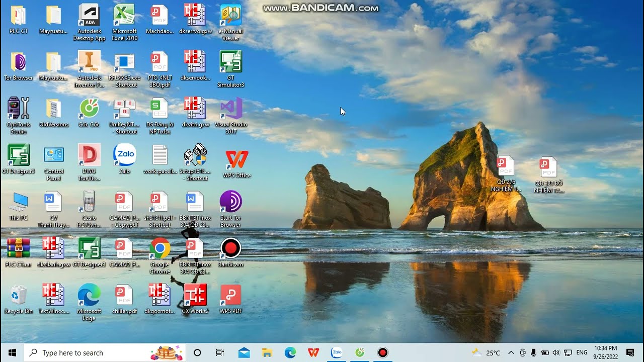
Task: Open the Windows Start menu
Action: coord(12,352)
